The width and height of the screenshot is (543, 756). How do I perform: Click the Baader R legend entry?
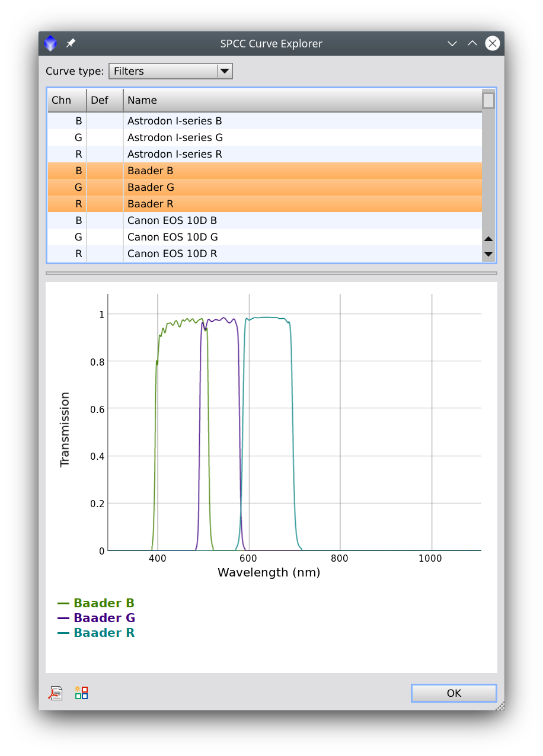96,633
